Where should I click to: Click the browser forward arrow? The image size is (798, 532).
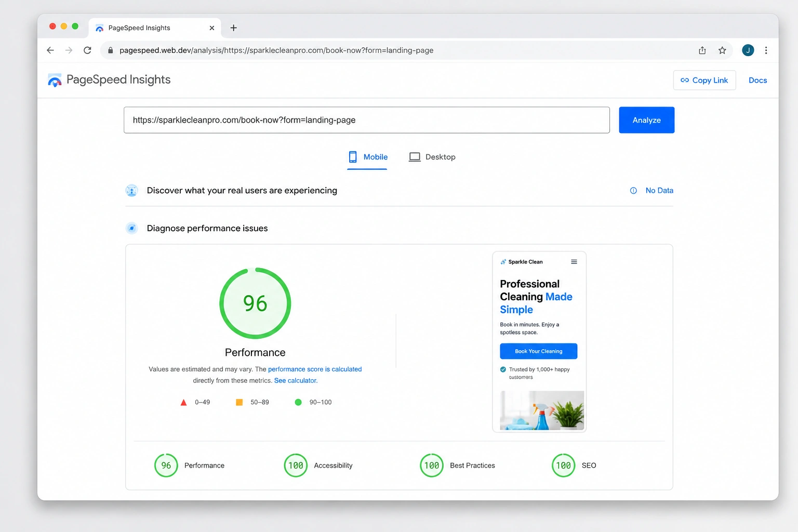69,50
